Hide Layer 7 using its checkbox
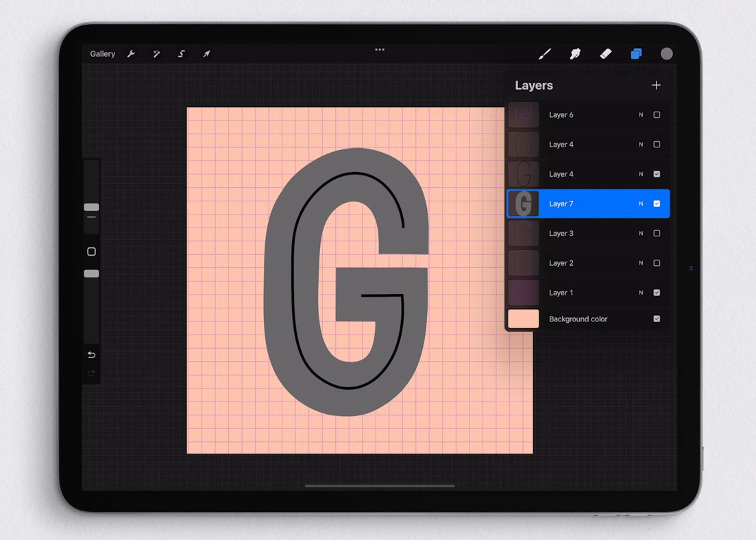 point(657,204)
